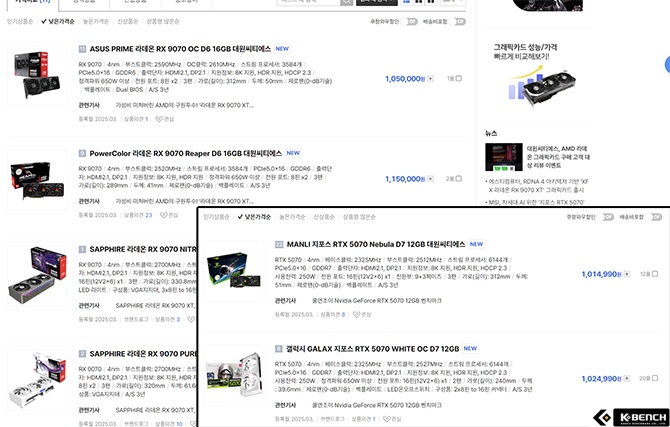
Task: Sort RTX 5070 list by 높은가격순
Action: click(292, 217)
